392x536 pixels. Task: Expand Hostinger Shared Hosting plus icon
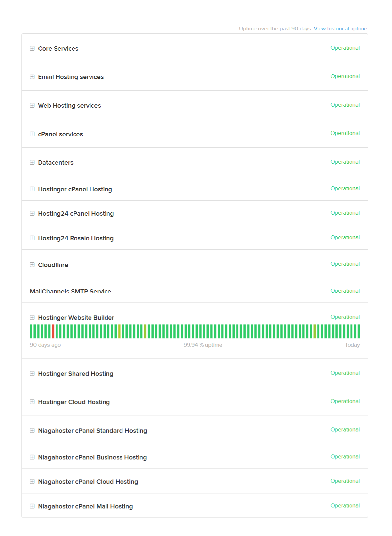pos(32,373)
